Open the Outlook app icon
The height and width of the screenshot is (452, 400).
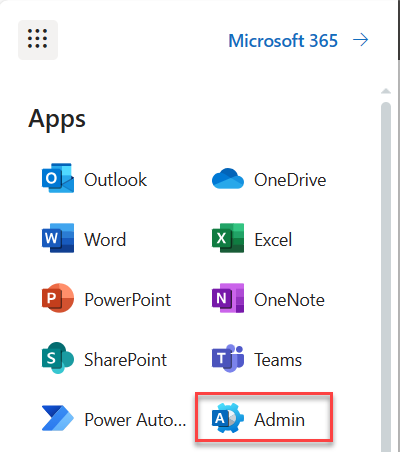[58, 178]
